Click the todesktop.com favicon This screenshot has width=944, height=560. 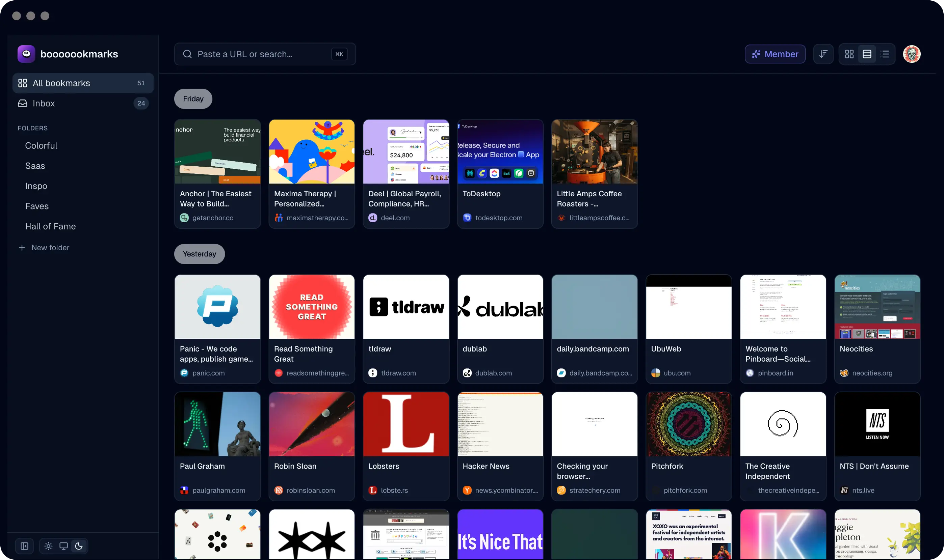click(x=467, y=218)
